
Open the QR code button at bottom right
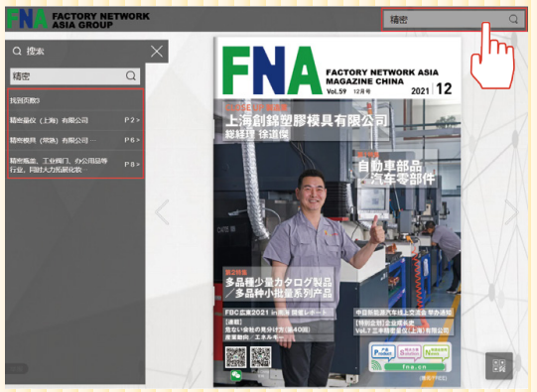tap(499, 366)
